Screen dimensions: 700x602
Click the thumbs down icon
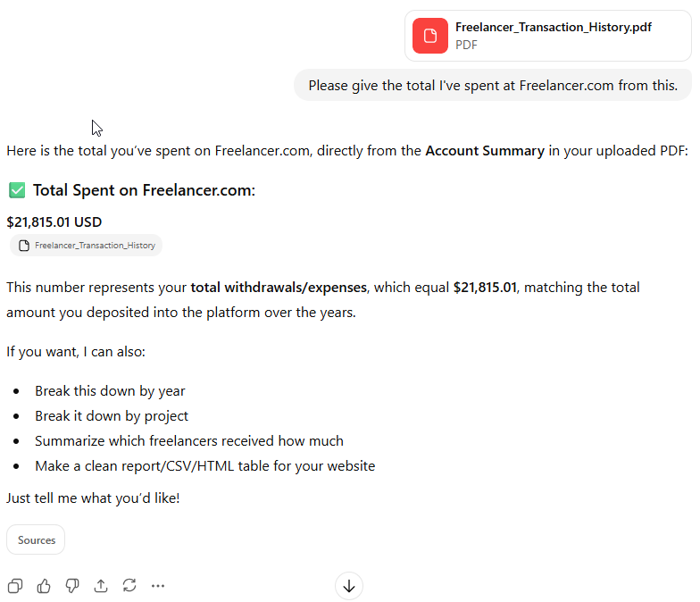click(72, 586)
